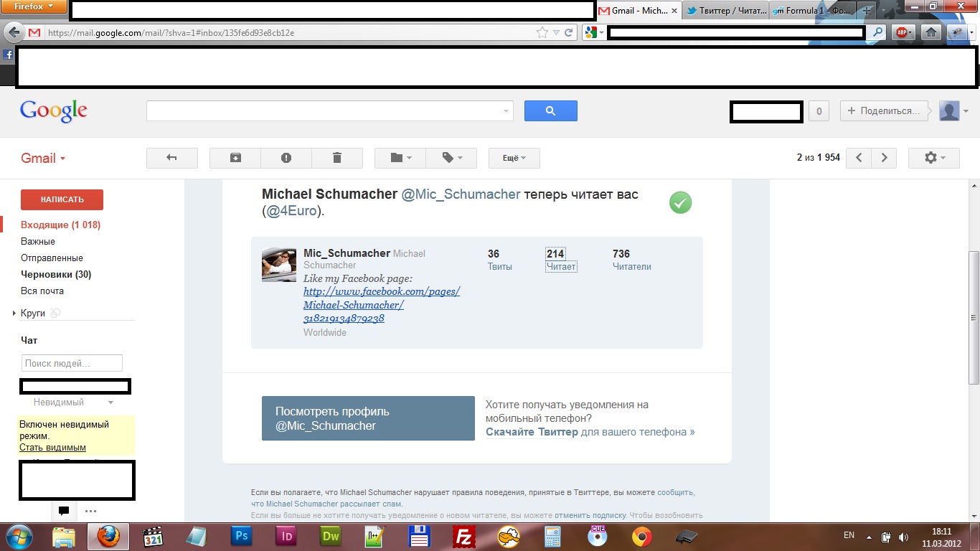Open the Michael-Schumacher Facebook page link

(x=382, y=305)
